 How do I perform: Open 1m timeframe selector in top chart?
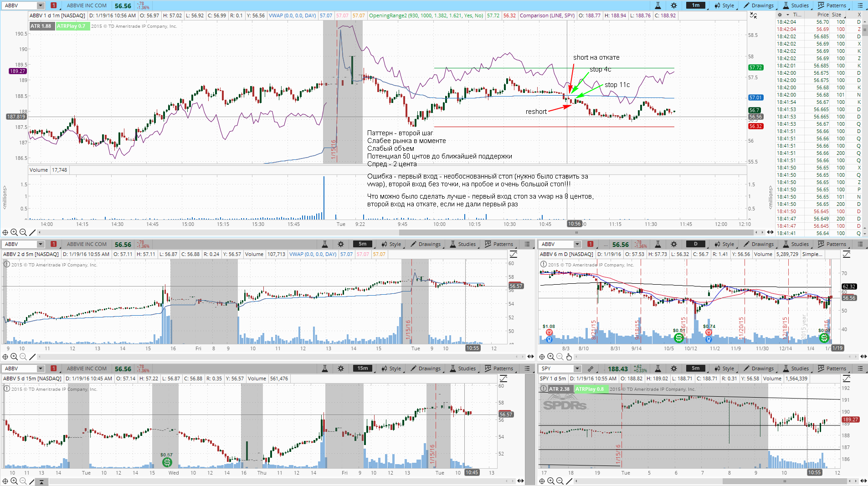pyautogui.click(x=696, y=5)
